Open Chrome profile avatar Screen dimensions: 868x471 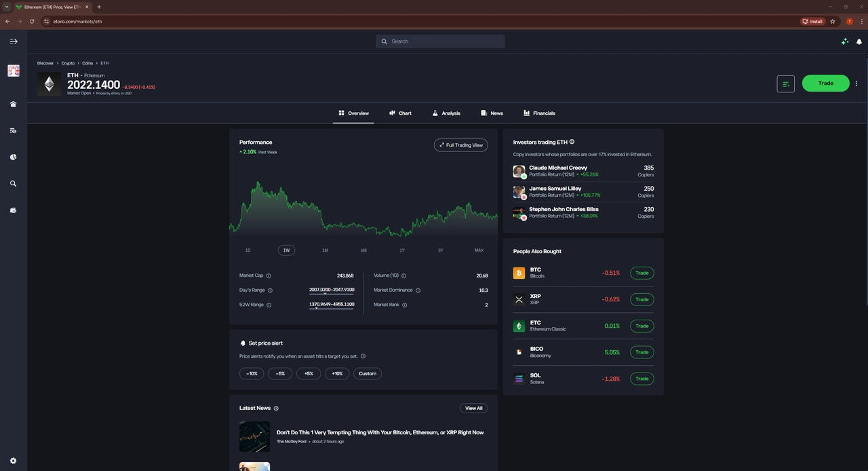pyautogui.click(x=850, y=21)
